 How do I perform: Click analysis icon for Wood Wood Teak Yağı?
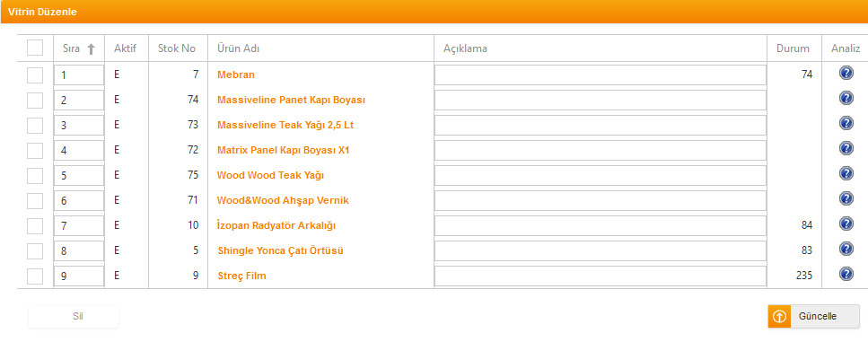[x=846, y=173]
